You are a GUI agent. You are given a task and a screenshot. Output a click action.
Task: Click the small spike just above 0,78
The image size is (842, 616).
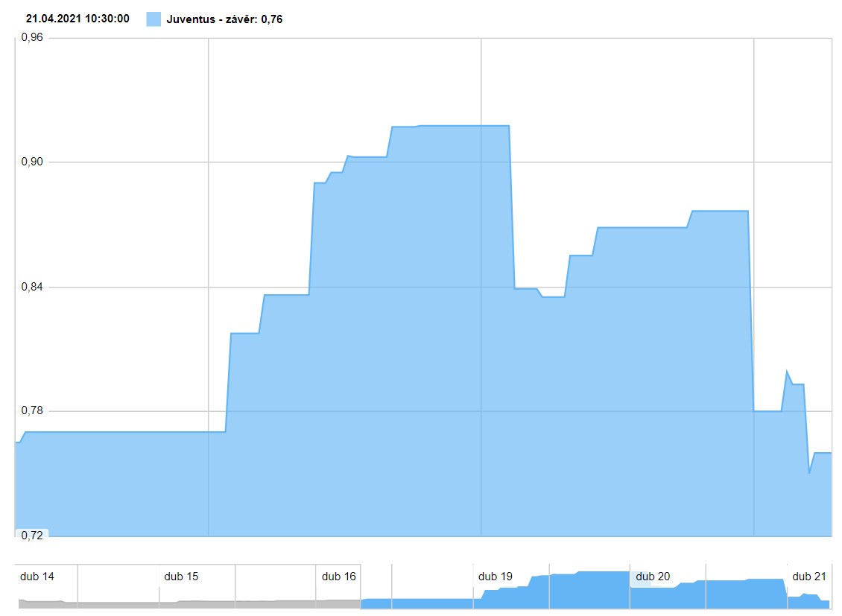[787, 371]
